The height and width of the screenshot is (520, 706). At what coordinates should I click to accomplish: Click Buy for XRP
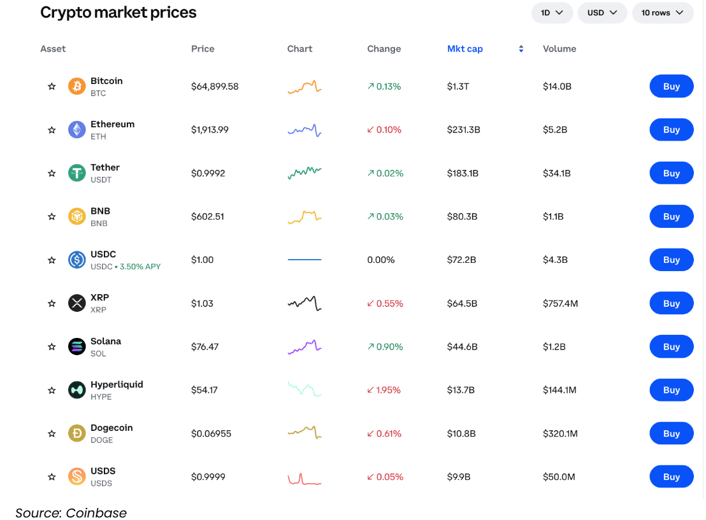[x=671, y=303]
